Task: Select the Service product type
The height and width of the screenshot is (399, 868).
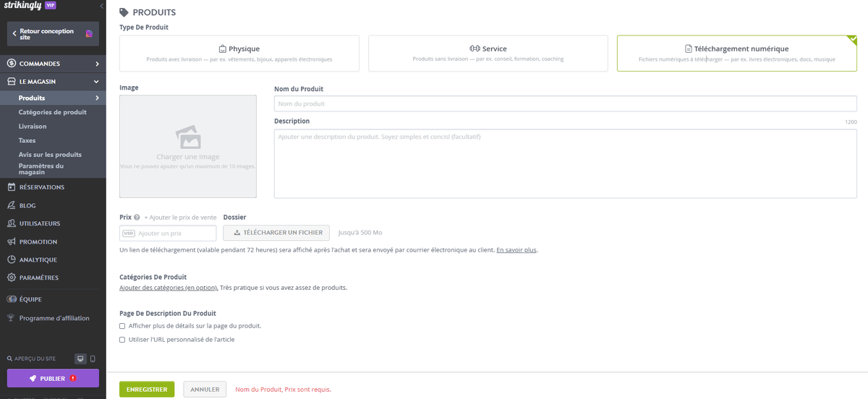Action: point(488,53)
